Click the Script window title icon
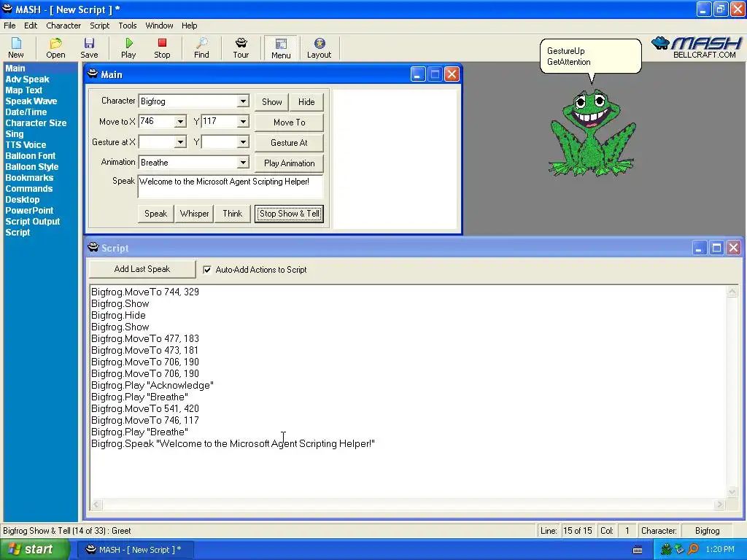The width and height of the screenshot is (747, 560). tap(93, 248)
